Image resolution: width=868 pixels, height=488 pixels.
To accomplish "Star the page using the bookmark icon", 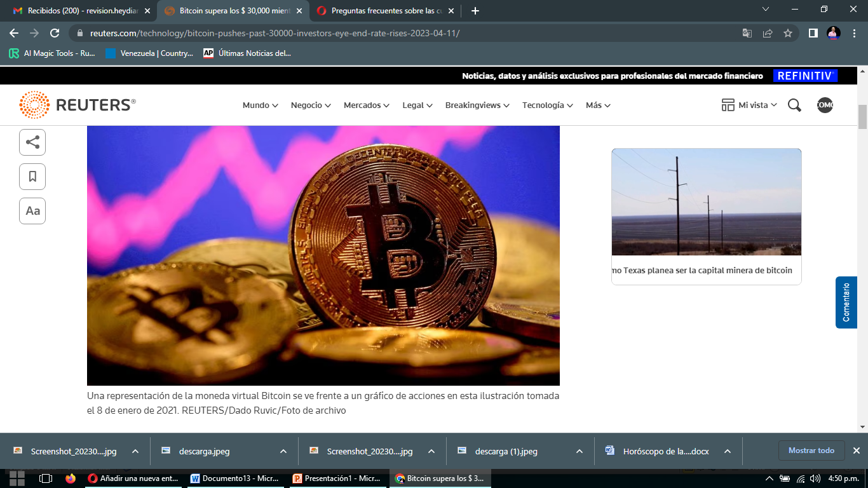I will pyautogui.click(x=787, y=32).
